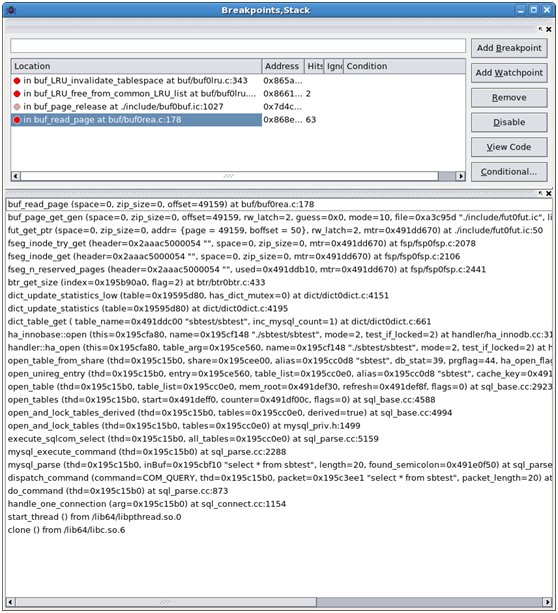
Task: Click the Add Watchpoint button
Action: click(x=509, y=73)
